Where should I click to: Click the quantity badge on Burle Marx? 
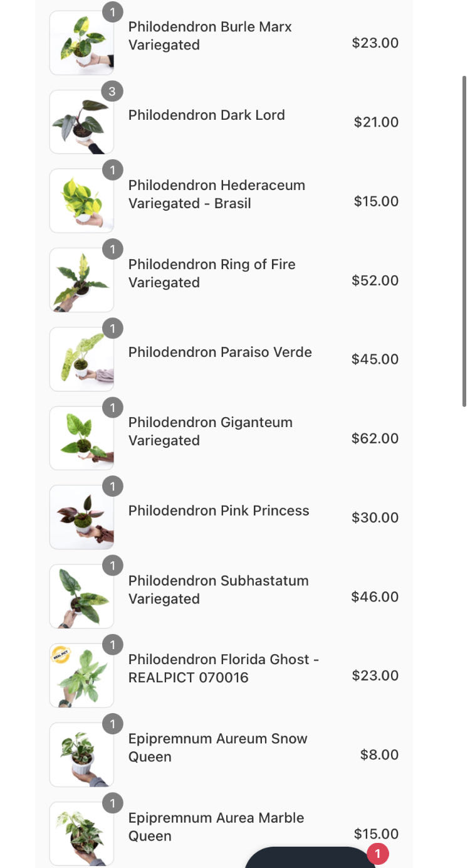(x=113, y=13)
